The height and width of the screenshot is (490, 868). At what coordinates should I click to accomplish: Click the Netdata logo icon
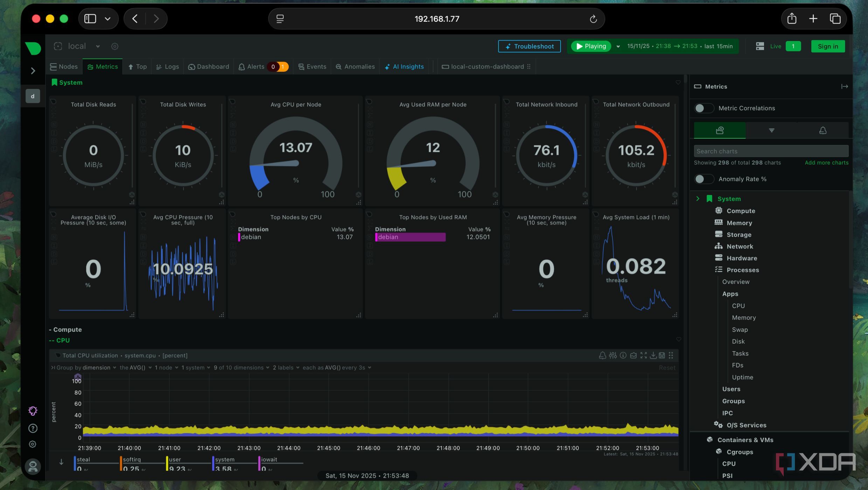(x=33, y=48)
